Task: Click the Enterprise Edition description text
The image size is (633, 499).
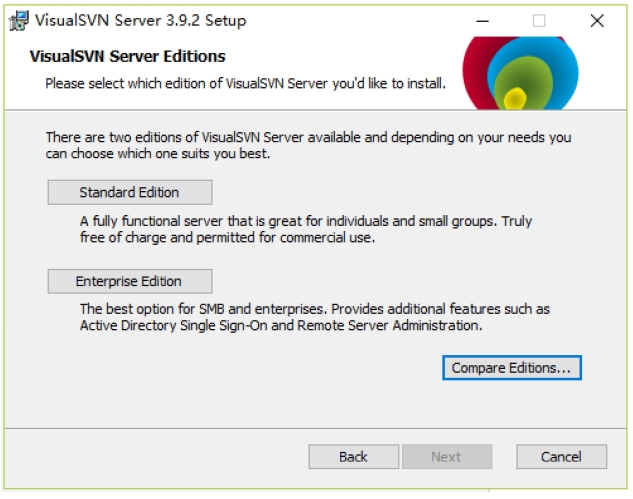Action: point(314,317)
